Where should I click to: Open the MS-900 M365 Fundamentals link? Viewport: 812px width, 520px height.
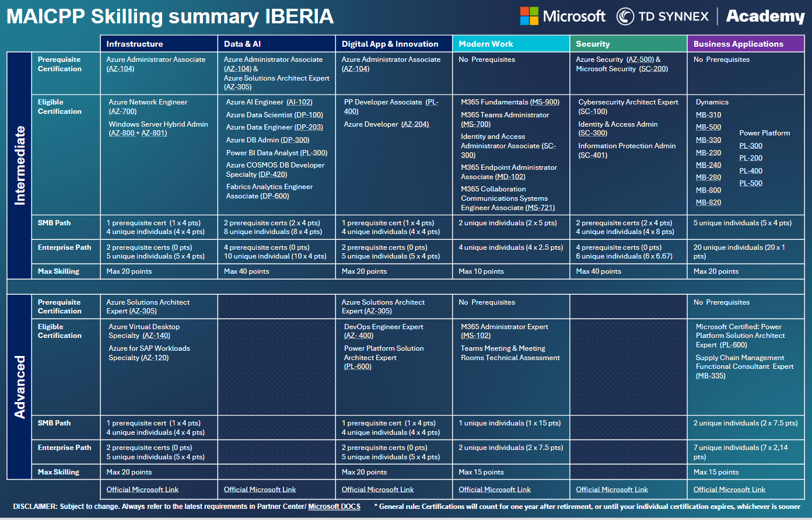(x=545, y=102)
